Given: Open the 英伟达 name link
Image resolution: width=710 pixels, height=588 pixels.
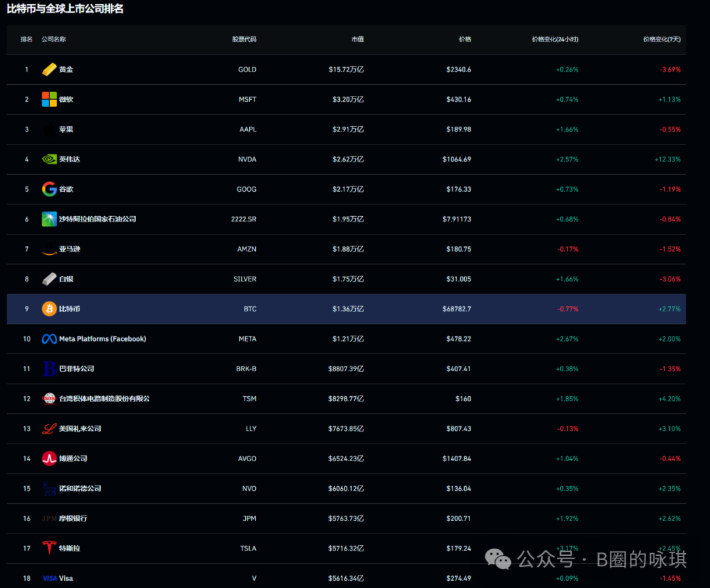Looking at the screenshot, I should click(x=69, y=160).
